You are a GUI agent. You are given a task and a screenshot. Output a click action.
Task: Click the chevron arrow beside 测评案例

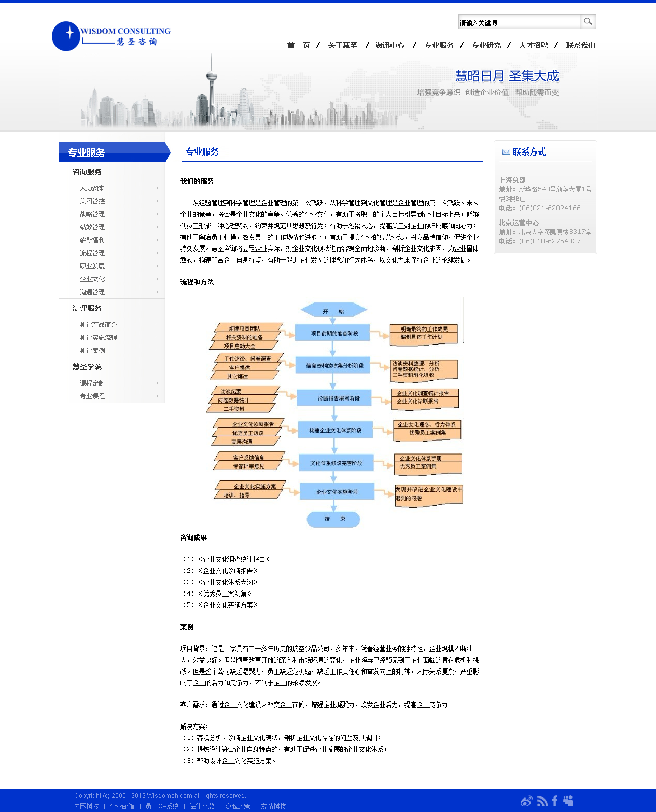click(157, 351)
